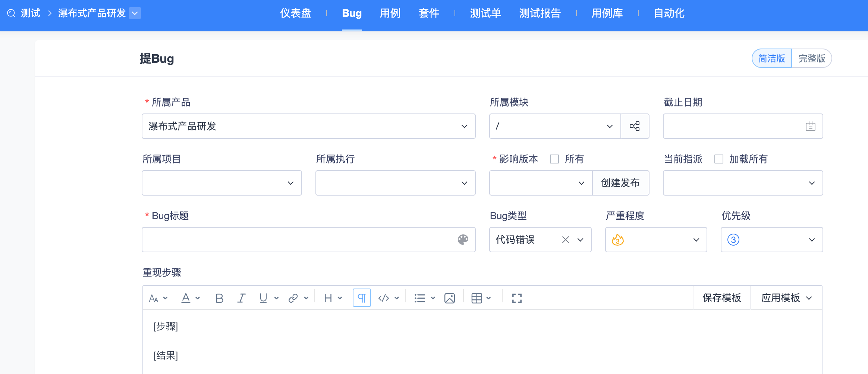868x374 pixels.
Task: Click the priority 3 circle icon
Action: [x=733, y=240]
